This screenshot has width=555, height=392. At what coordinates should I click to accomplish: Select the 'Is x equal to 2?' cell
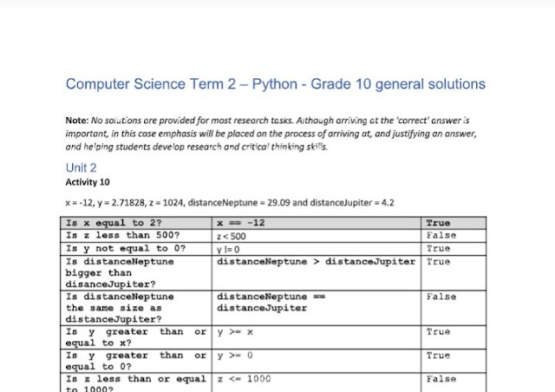[114, 223]
